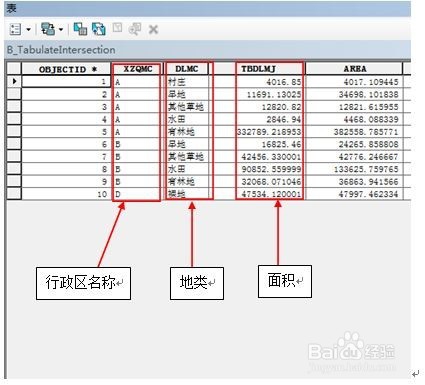Select row 2 using its row selector

click(x=14, y=94)
